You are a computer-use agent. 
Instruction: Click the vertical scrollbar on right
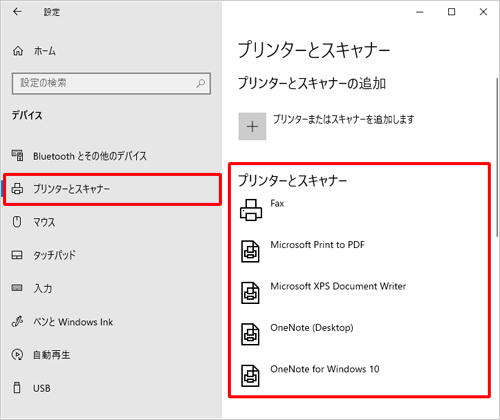tap(497, 157)
